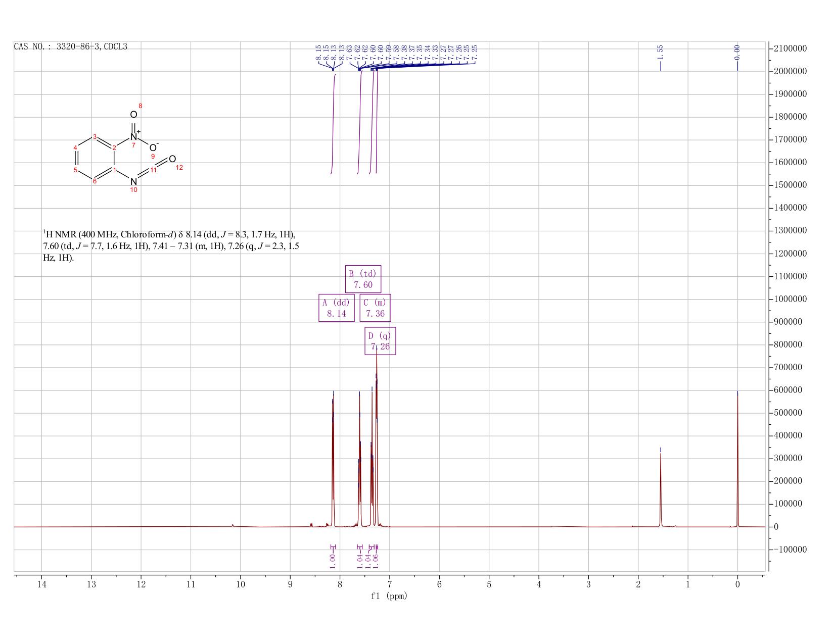Select the C (m) 7.36 multiplet box
The width and height of the screenshot is (834, 644).
tap(375, 308)
